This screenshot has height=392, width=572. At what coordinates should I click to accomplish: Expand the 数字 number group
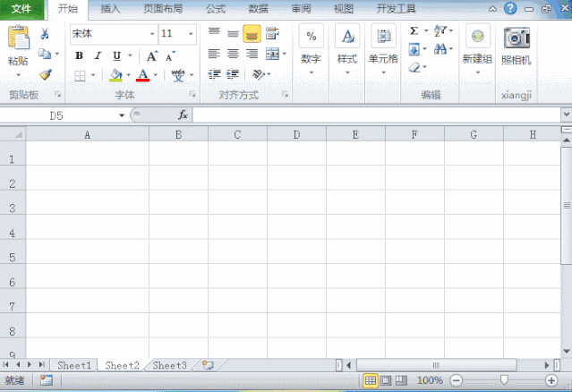[312, 72]
